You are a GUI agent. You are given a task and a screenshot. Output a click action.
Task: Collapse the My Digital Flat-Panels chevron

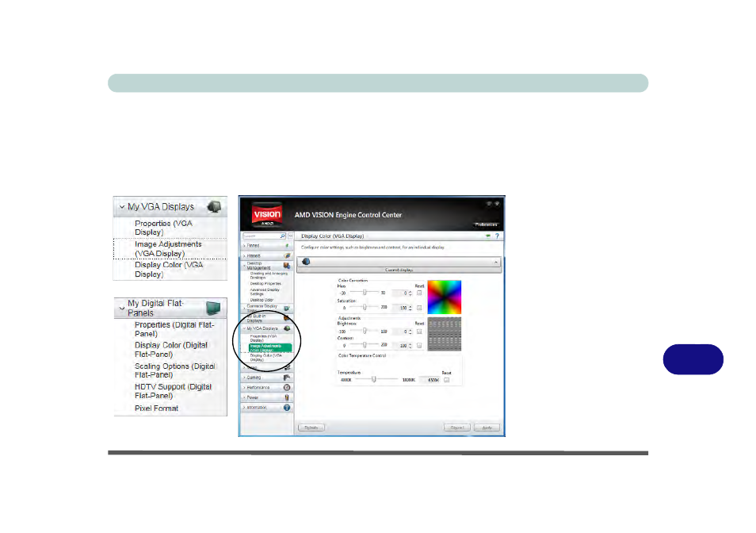(x=122, y=308)
